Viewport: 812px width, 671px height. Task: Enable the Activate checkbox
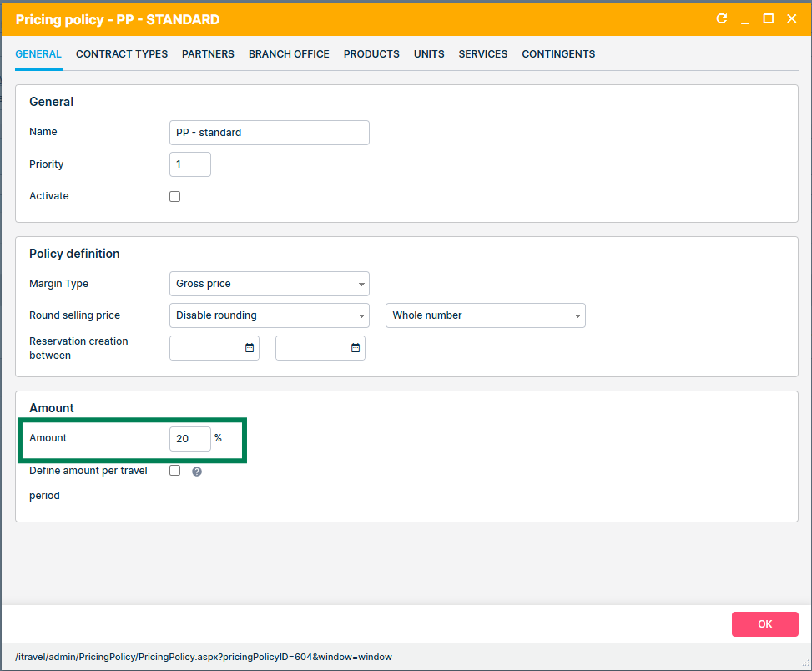(x=175, y=197)
